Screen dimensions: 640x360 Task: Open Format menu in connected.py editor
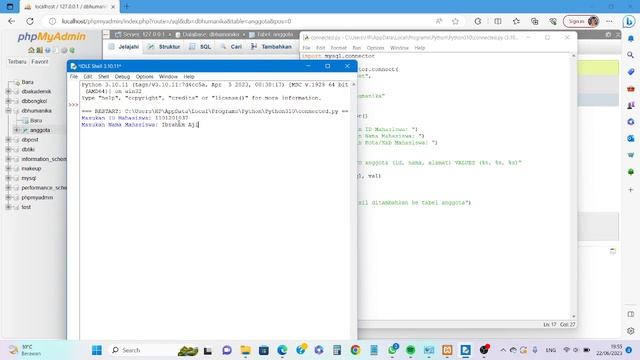click(338, 48)
